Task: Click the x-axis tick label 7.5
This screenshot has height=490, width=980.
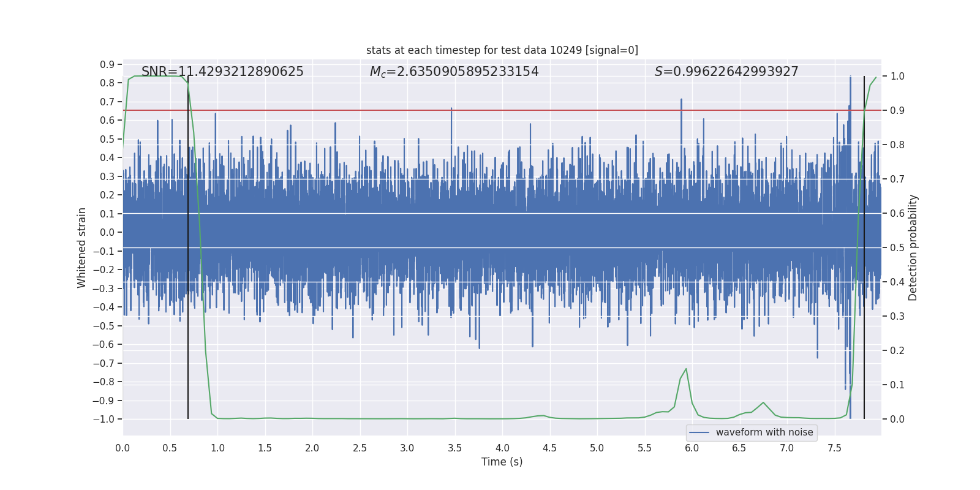Action: pos(834,448)
